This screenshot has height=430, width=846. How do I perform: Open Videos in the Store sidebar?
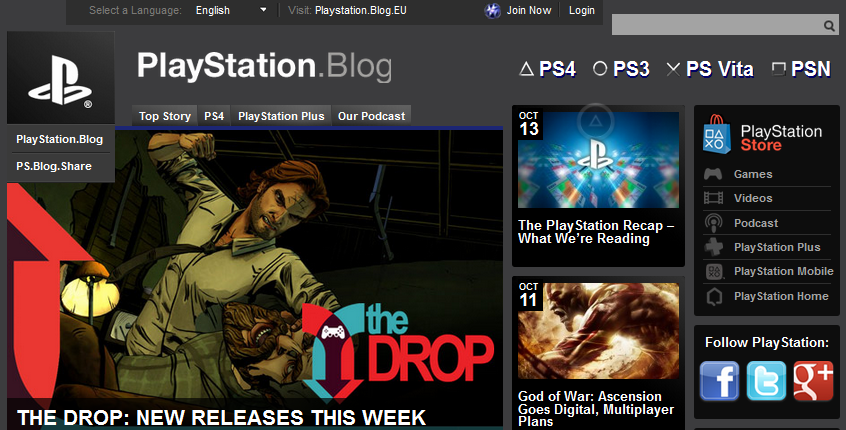[753, 198]
